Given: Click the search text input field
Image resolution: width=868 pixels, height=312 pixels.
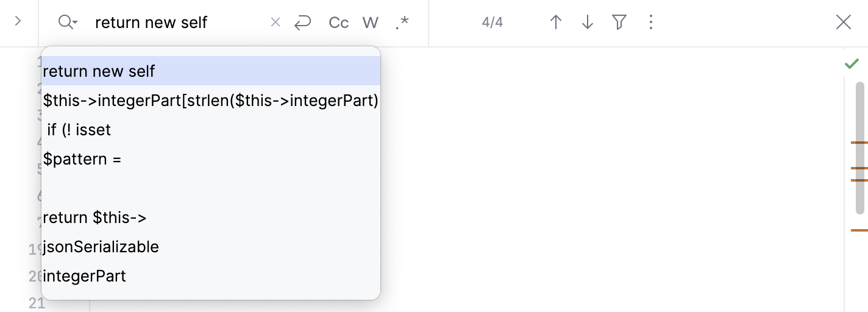Looking at the screenshot, I should (x=177, y=23).
